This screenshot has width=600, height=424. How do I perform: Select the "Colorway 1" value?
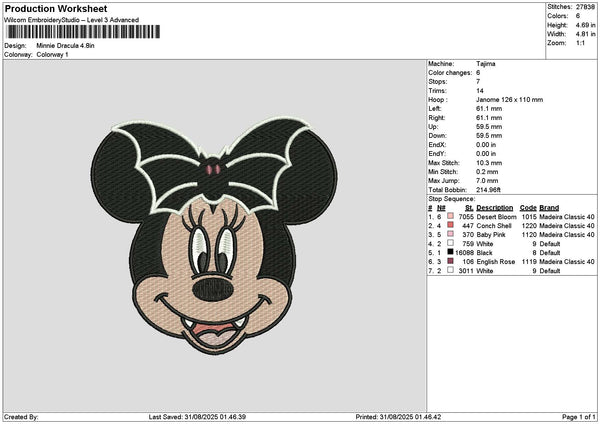(x=52, y=55)
